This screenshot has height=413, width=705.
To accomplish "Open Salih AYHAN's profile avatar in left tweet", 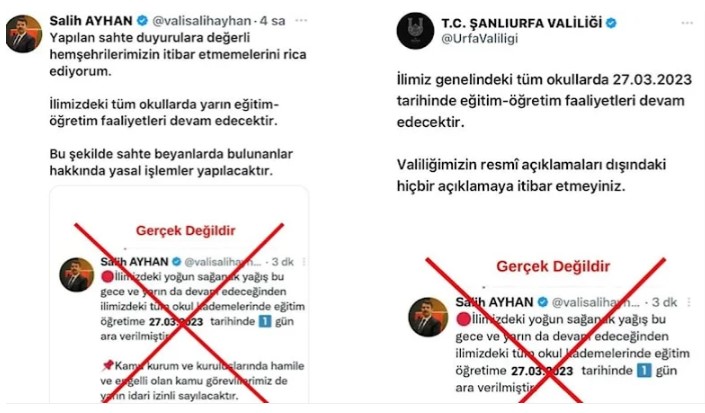I will [x=24, y=34].
